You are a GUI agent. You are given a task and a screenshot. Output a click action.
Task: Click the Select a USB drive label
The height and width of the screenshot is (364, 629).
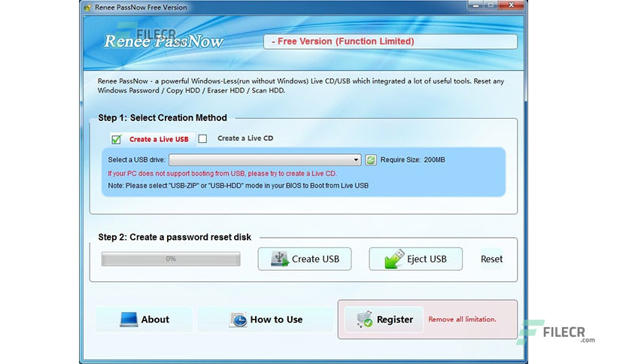coord(136,160)
